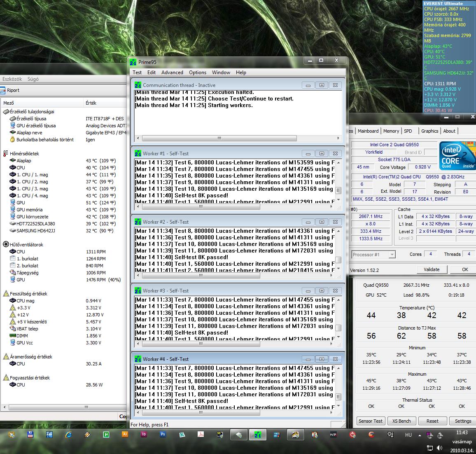Minimize the Communication thread child window
The image size is (476, 454).
pos(308,85)
